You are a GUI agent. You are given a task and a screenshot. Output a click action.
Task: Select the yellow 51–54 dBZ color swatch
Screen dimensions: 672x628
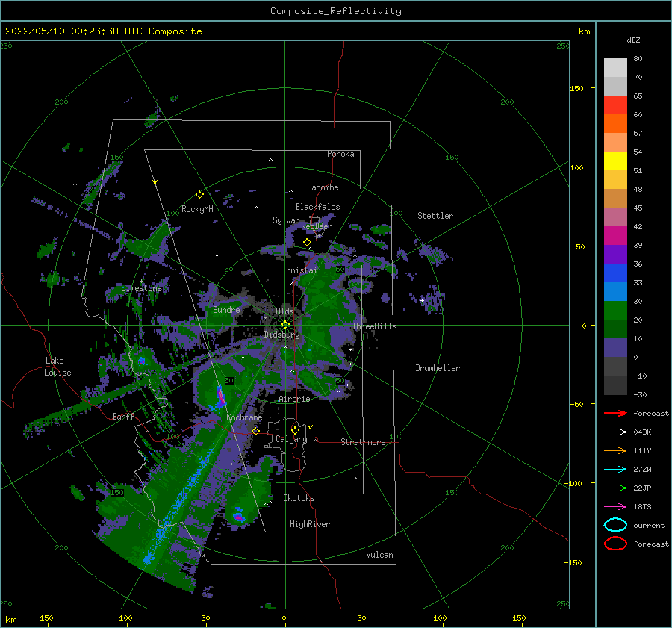615,161
